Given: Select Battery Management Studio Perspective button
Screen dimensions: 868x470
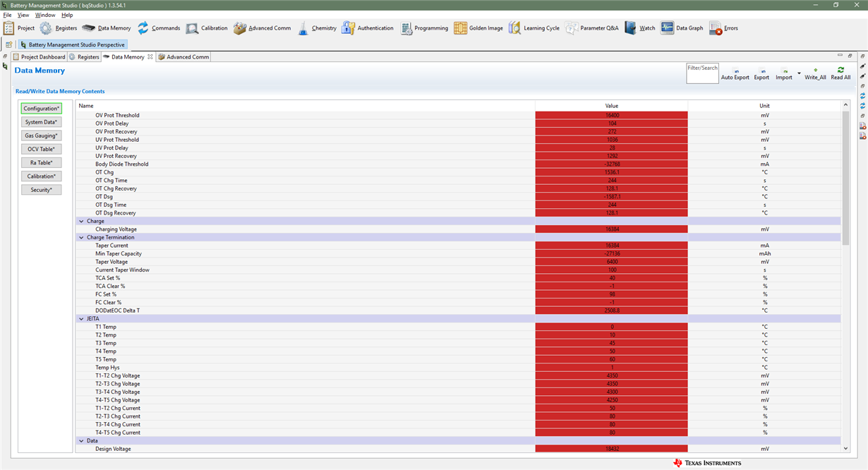Looking at the screenshot, I should 72,44.
